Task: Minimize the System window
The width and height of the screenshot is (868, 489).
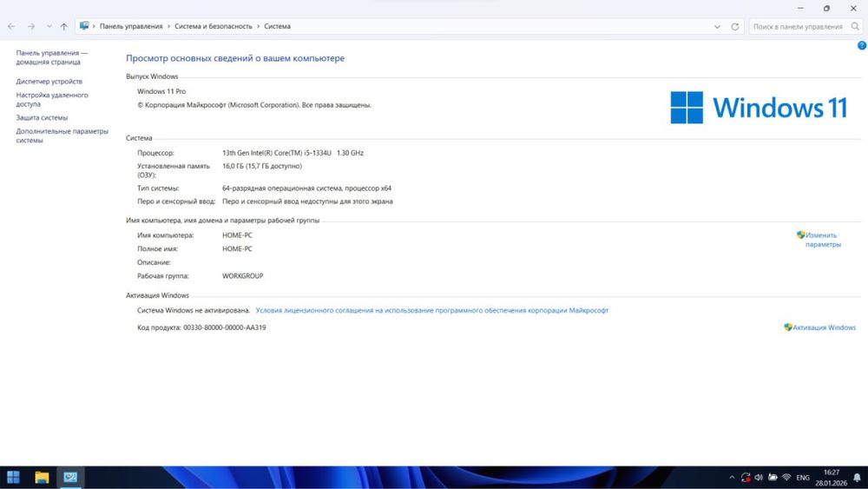Action: [800, 9]
